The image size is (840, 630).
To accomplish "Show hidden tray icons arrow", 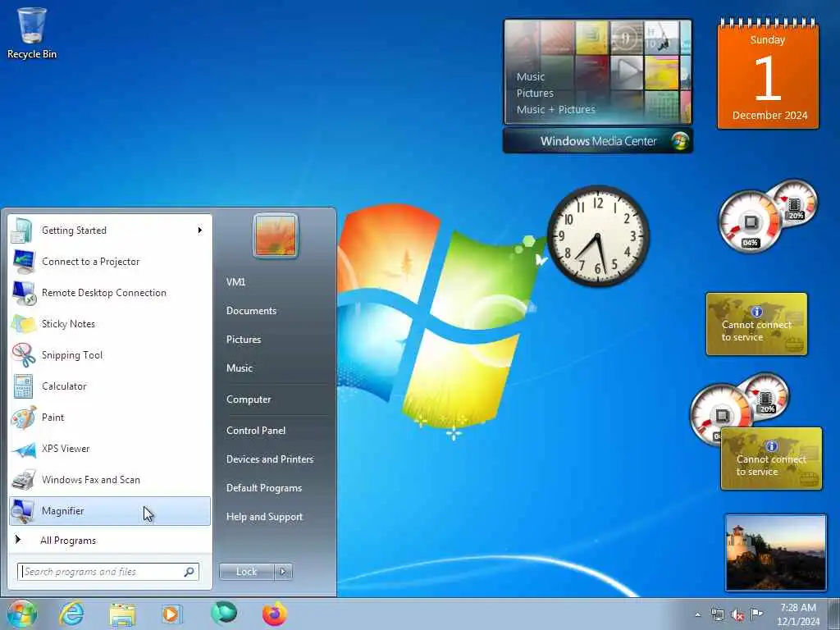I will tap(697, 615).
